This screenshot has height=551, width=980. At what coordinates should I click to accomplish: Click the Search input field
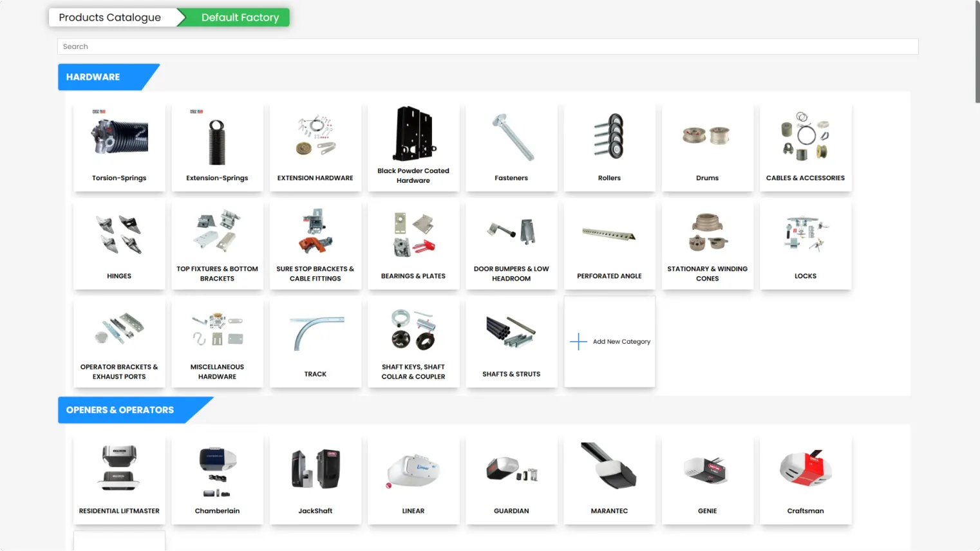pos(487,46)
